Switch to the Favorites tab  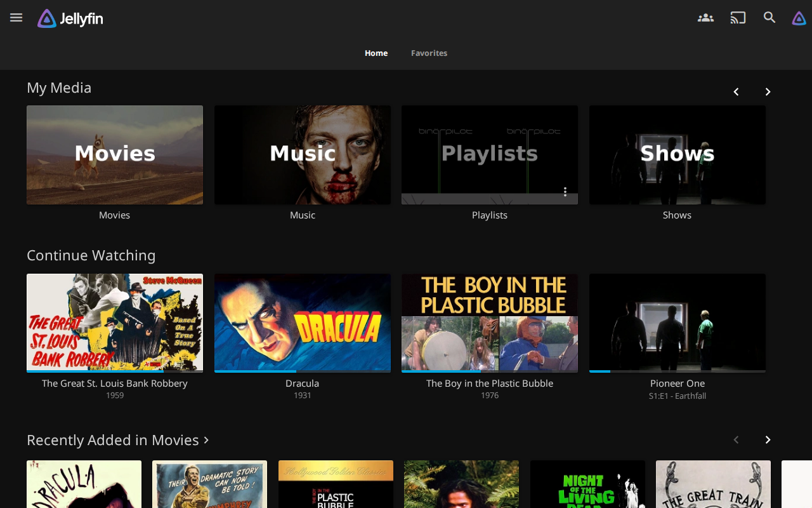click(429, 53)
